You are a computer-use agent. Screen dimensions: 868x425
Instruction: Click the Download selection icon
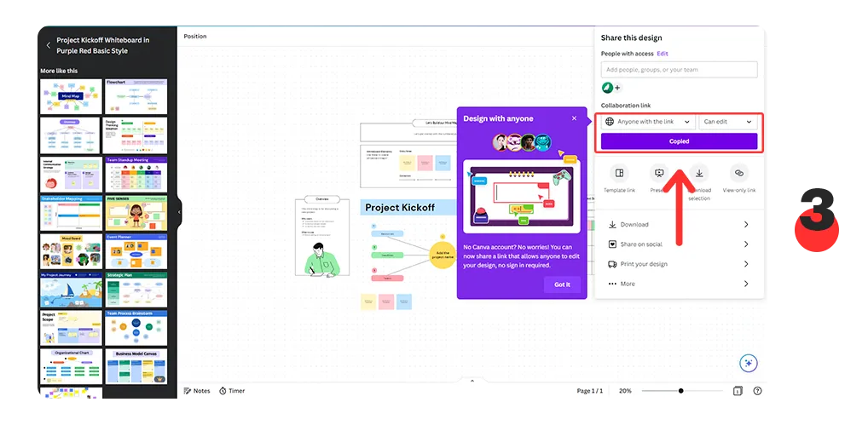point(699,173)
